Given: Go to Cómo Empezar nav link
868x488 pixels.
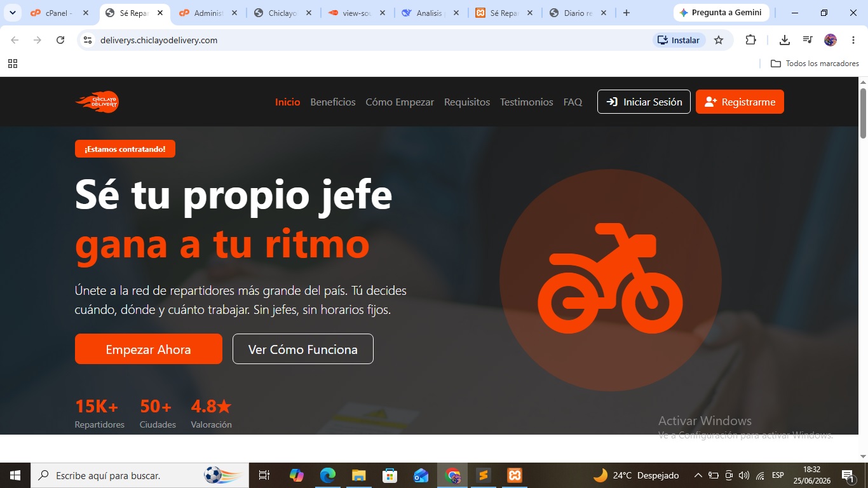Looking at the screenshot, I should (x=400, y=102).
